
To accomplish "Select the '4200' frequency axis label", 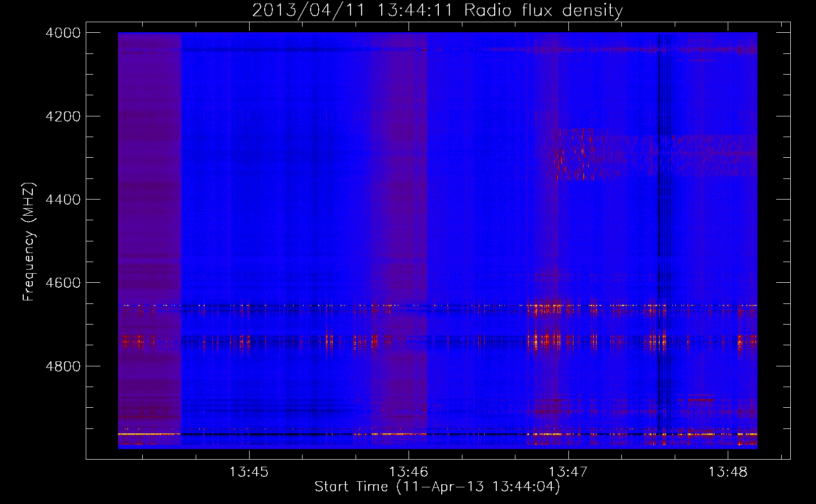I will 63,116.
